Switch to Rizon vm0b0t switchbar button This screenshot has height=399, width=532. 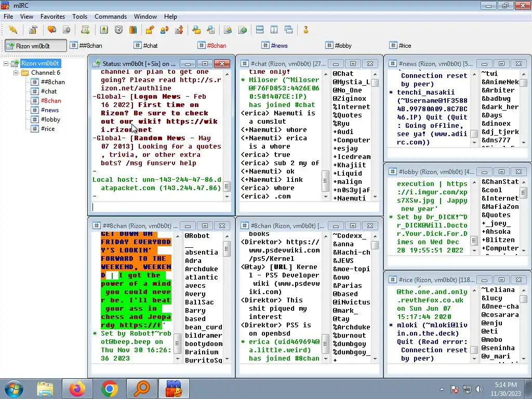point(36,46)
